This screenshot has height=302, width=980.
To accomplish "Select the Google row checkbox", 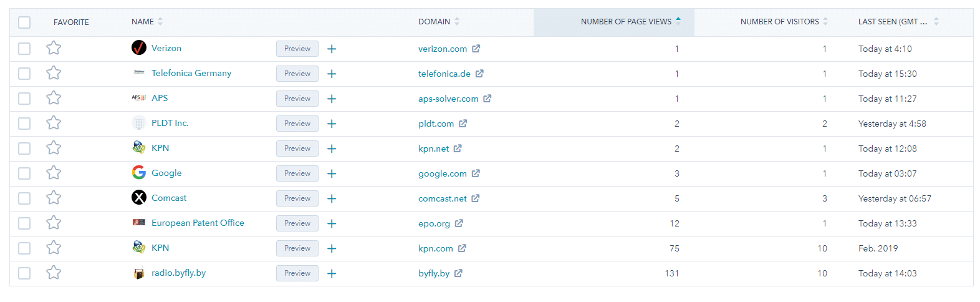I will pyautogui.click(x=24, y=173).
